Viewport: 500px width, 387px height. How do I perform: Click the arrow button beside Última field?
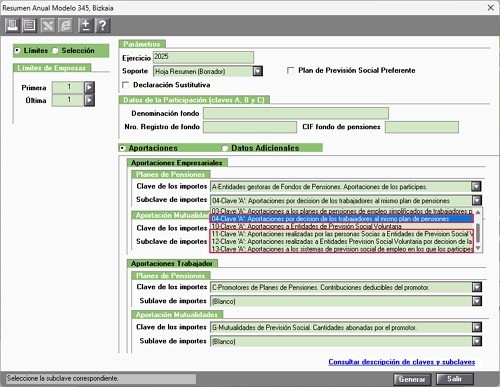pos(89,100)
